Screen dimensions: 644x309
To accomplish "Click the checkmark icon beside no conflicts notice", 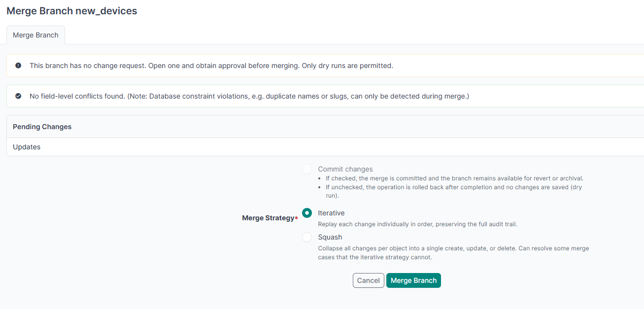I will [18, 96].
